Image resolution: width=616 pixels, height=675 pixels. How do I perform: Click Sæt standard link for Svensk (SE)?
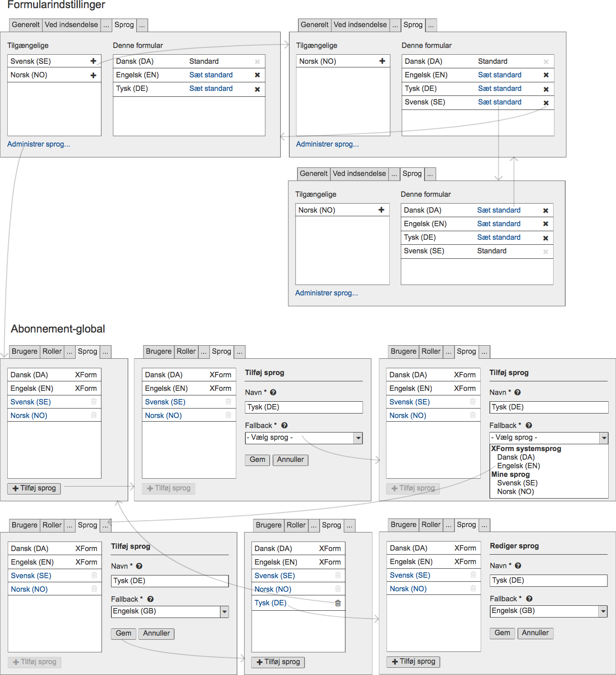(499, 102)
